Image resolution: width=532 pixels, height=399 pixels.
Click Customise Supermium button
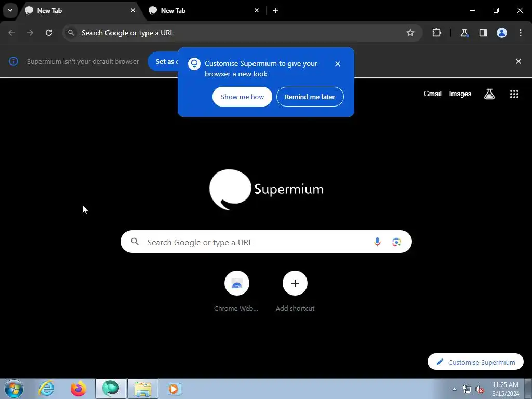tap(475, 362)
